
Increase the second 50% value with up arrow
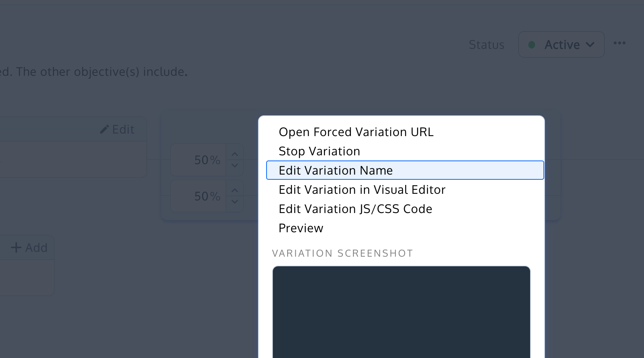234,190
